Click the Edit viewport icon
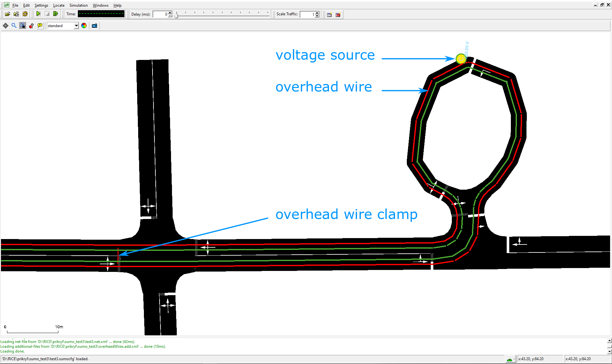 [23, 26]
